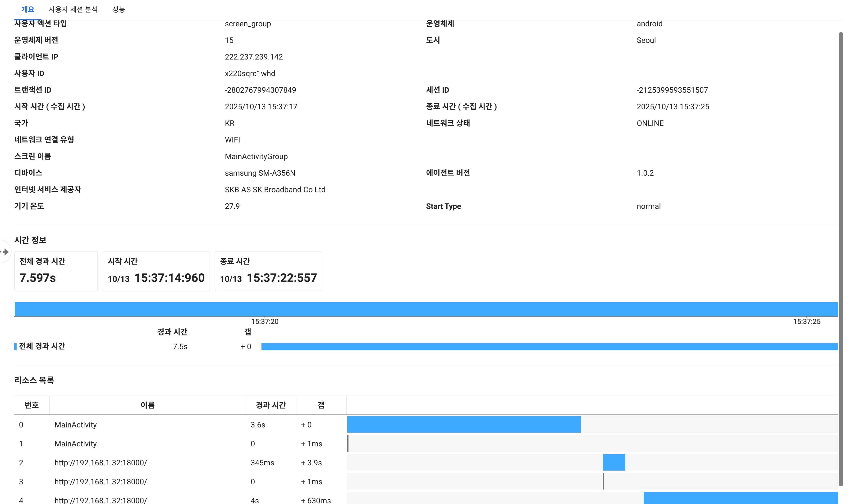Click the 3.6s MainActivity waterfall bar

pos(463,424)
